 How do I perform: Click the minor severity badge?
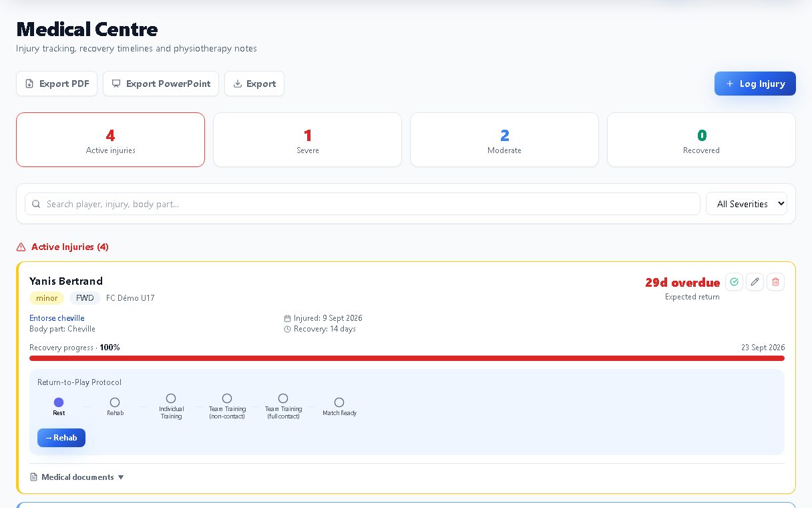pyautogui.click(x=47, y=298)
